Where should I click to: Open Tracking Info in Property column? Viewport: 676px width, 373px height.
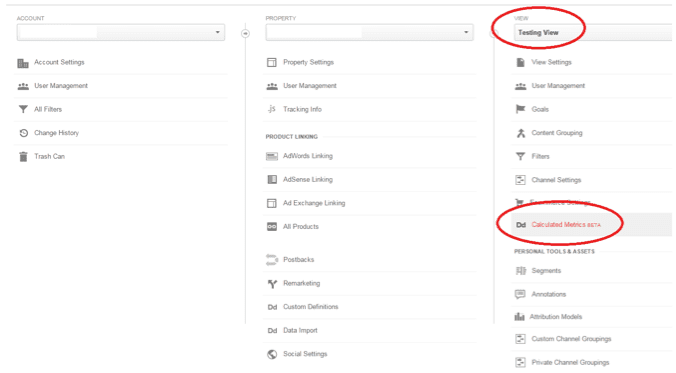302,109
